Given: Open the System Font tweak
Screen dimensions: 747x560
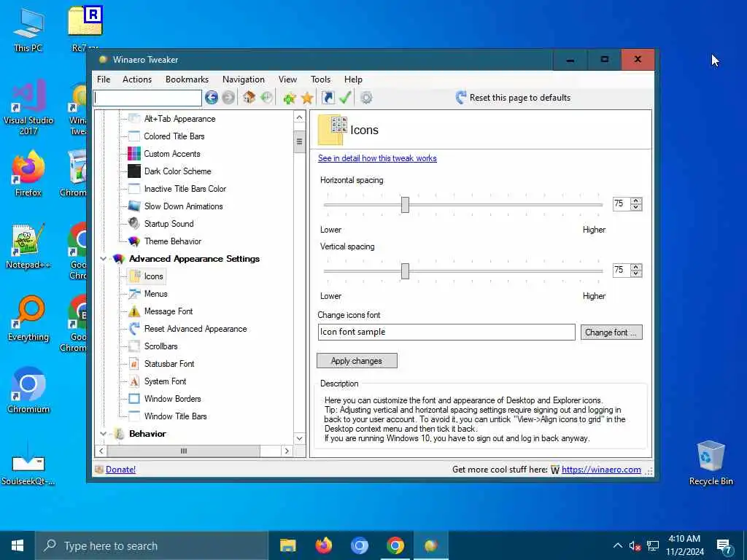Looking at the screenshot, I should (165, 381).
